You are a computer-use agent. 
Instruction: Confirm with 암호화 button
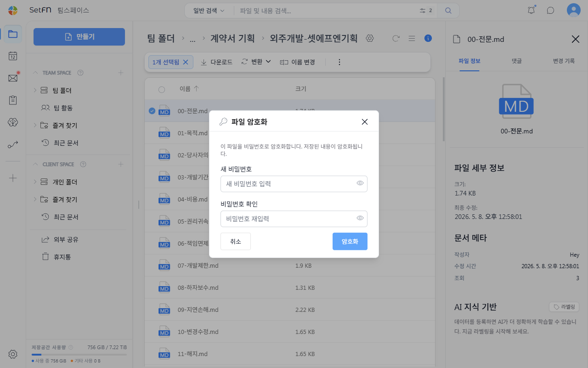pos(350,241)
